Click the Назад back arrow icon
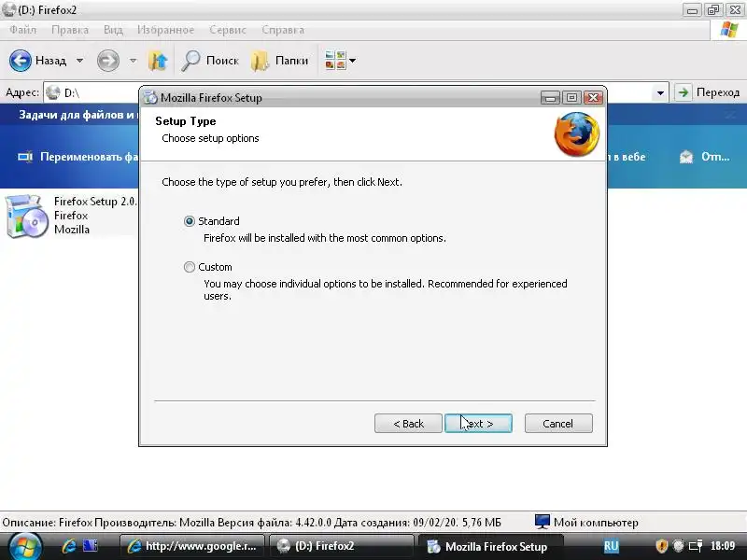 (x=21, y=61)
